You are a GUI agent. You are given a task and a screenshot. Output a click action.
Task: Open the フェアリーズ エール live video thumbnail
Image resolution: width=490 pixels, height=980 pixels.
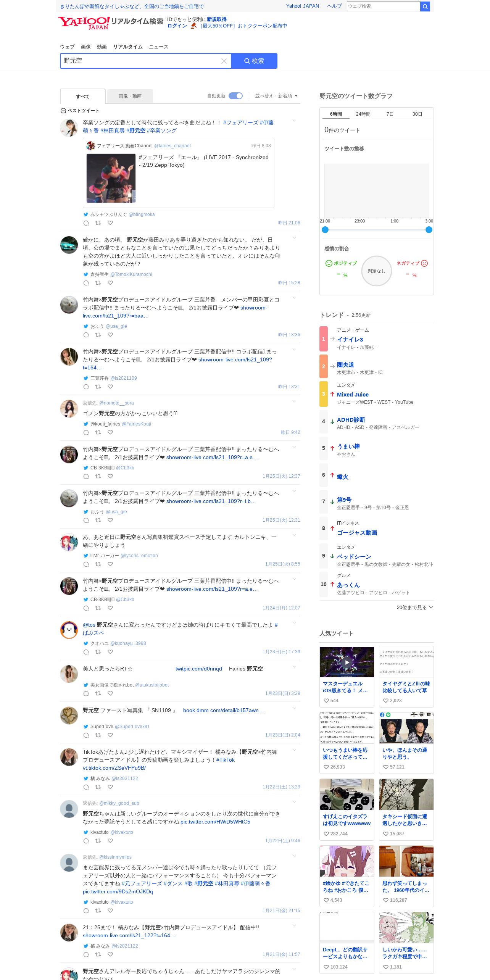[x=111, y=178]
